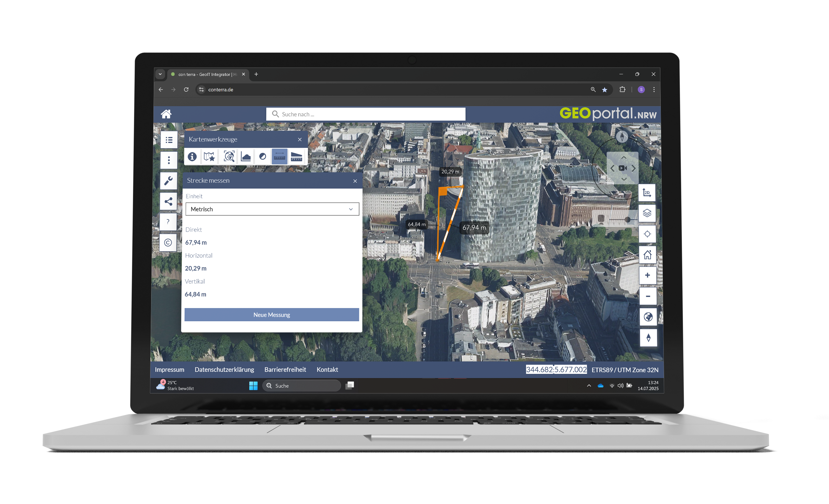Toggle the layers stack button
829x504 pixels.
647,213
